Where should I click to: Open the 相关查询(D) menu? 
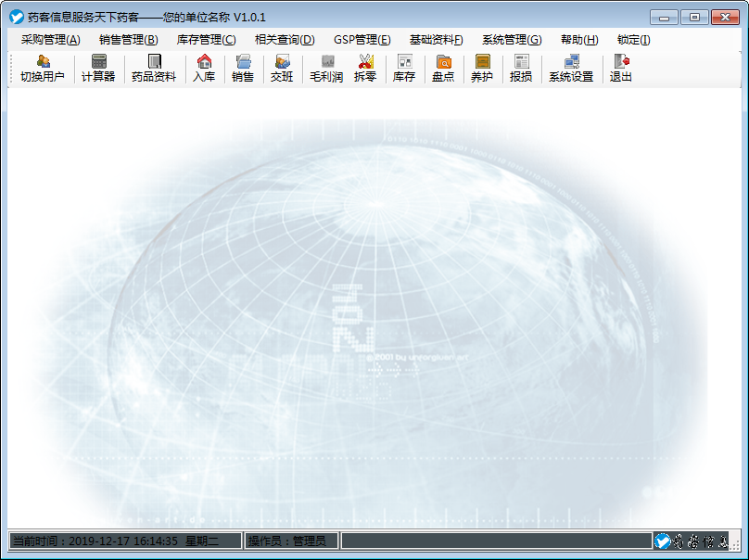click(x=285, y=40)
